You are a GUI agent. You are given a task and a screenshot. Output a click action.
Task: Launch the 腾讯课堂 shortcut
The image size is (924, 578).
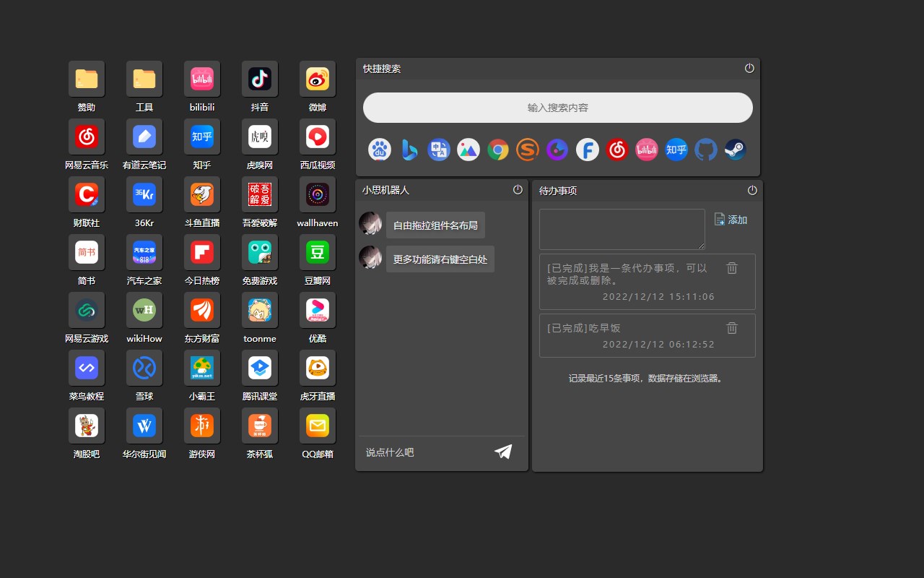[260, 368]
